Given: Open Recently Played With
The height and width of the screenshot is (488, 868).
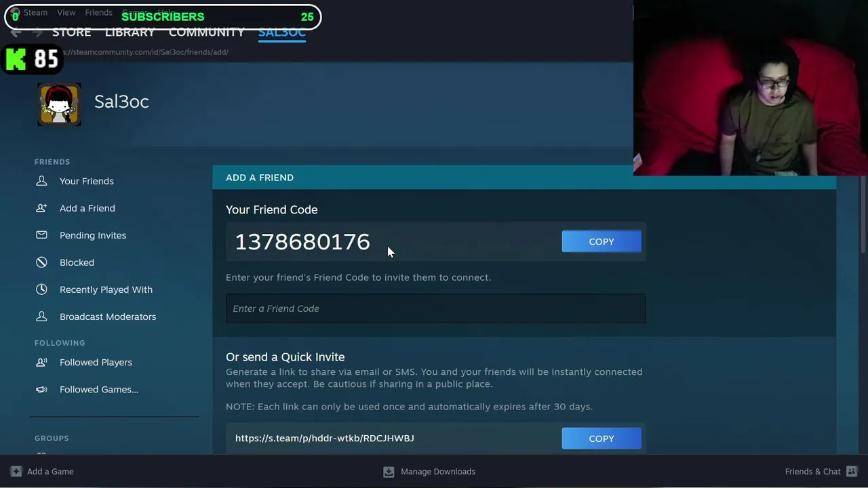Looking at the screenshot, I should point(106,289).
